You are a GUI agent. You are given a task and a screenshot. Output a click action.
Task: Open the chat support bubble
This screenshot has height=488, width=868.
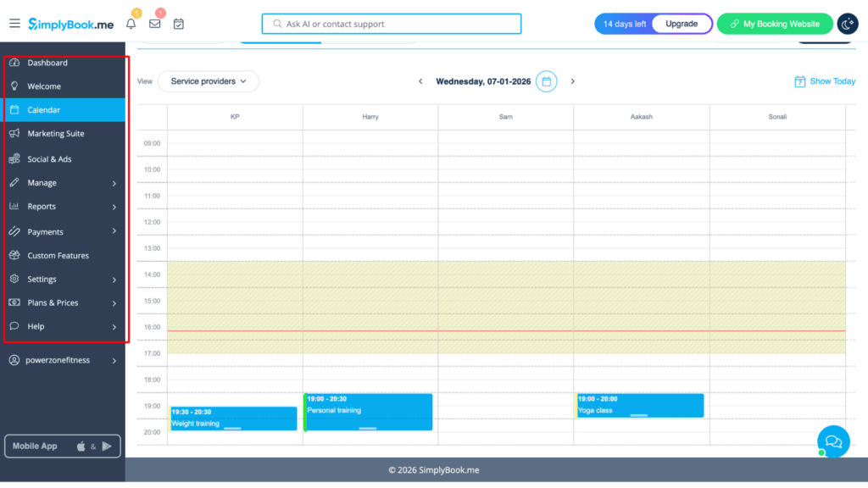(x=833, y=441)
